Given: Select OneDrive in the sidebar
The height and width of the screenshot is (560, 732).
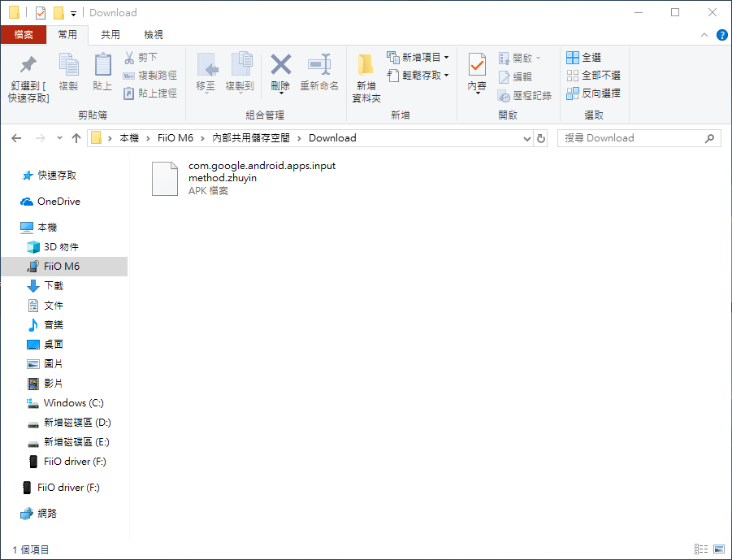Looking at the screenshot, I should tap(50, 202).
